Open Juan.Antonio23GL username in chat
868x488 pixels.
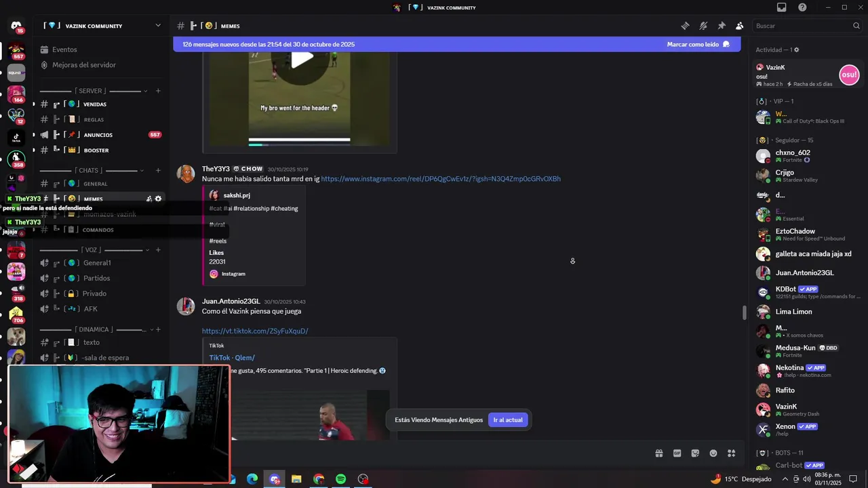(x=231, y=301)
